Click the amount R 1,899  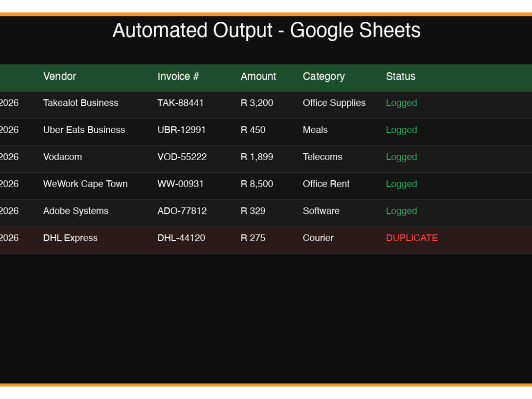[x=257, y=157]
